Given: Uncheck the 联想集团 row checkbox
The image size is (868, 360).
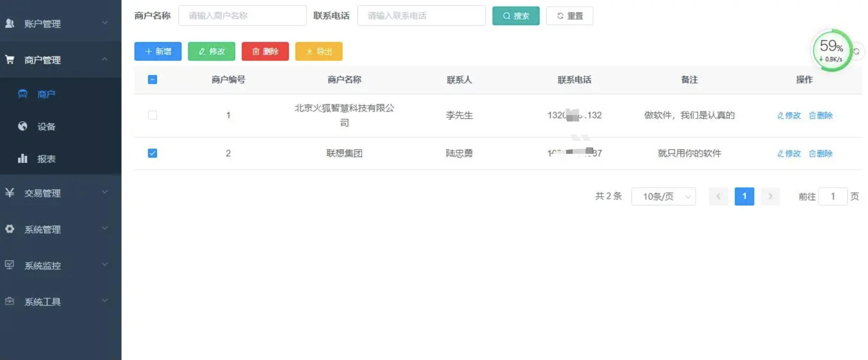Looking at the screenshot, I should pos(152,153).
